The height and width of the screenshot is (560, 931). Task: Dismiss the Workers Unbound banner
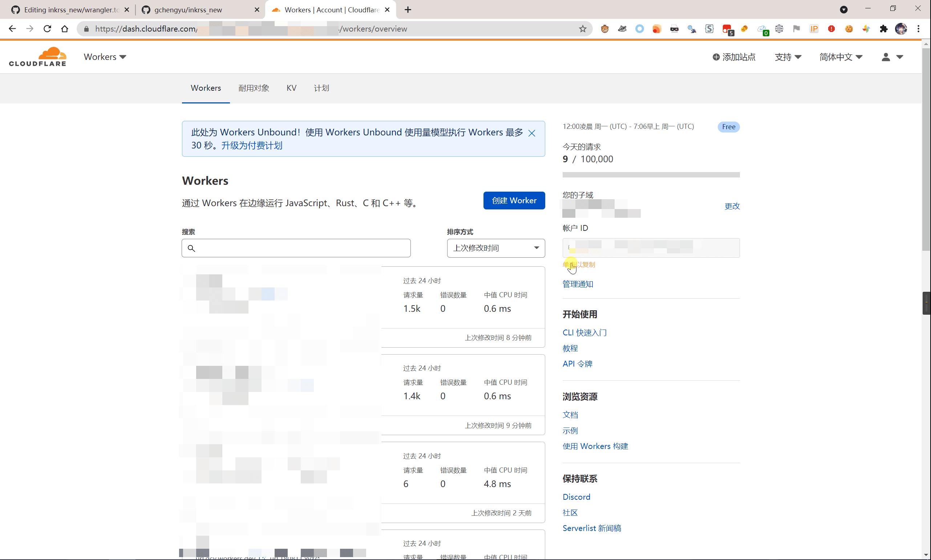tap(532, 133)
